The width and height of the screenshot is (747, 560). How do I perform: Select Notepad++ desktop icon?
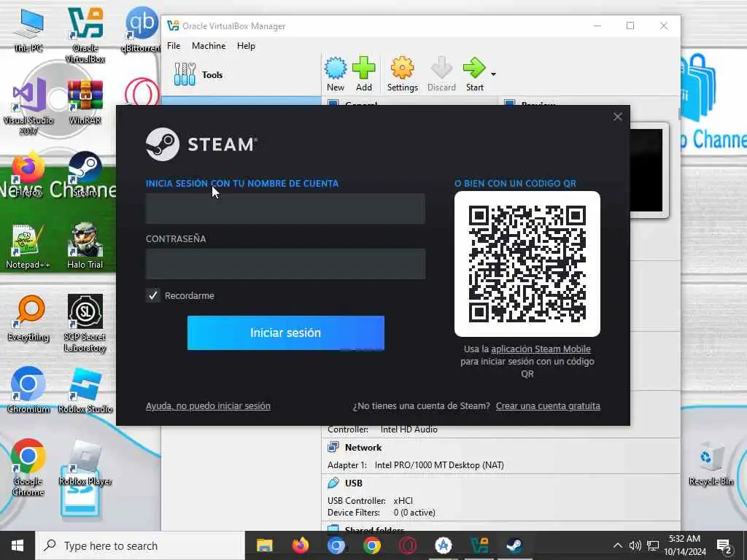[x=28, y=246]
